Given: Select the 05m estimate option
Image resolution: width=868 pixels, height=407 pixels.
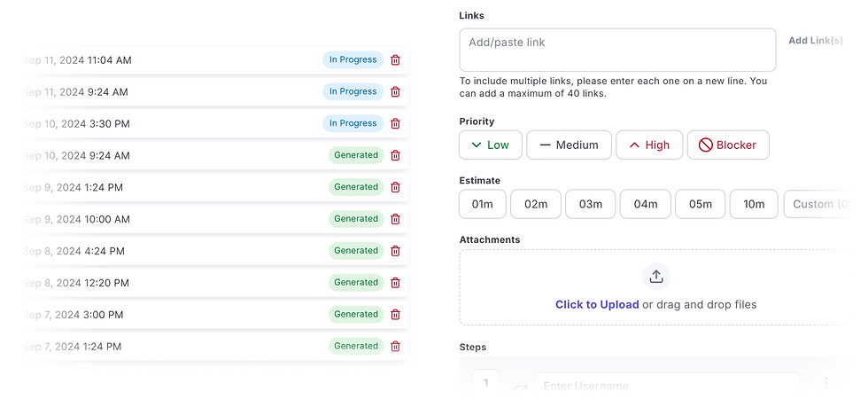Looking at the screenshot, I should (x=701, y=204).
